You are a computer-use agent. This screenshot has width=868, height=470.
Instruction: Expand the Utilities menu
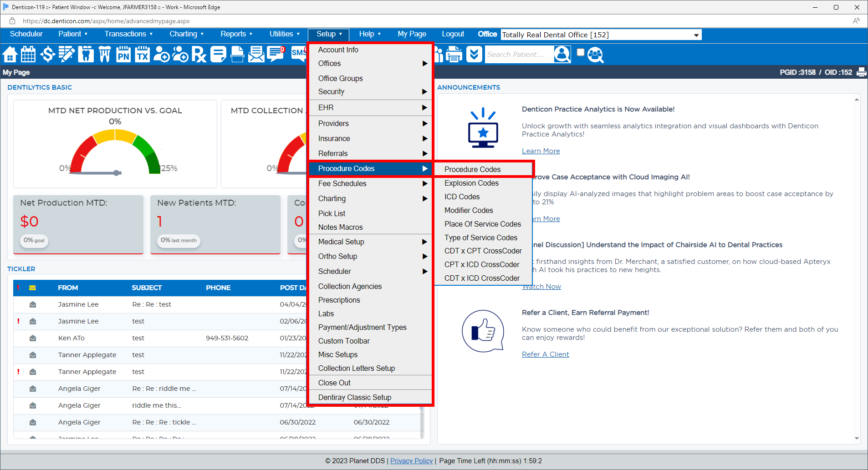point(285,34)
